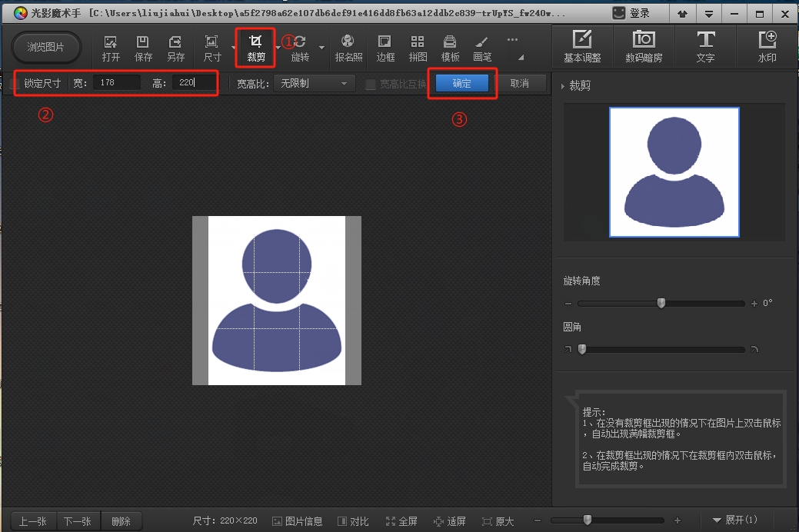Click the Save As (另存) icon
799x532 pixels.
175,48
